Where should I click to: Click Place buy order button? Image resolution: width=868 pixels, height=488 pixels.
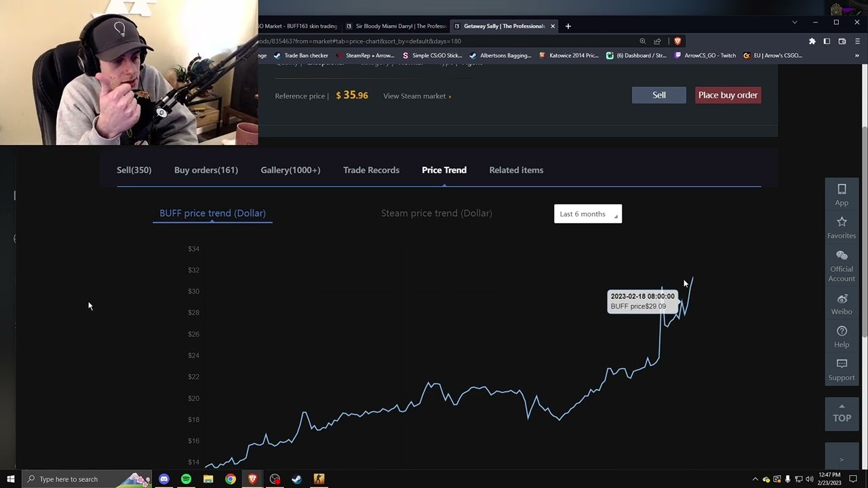pos(728,95)
